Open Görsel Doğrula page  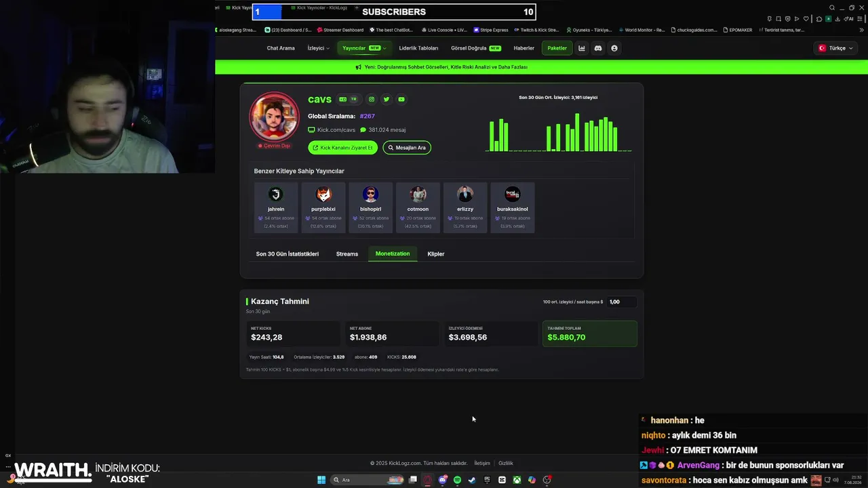476,48
